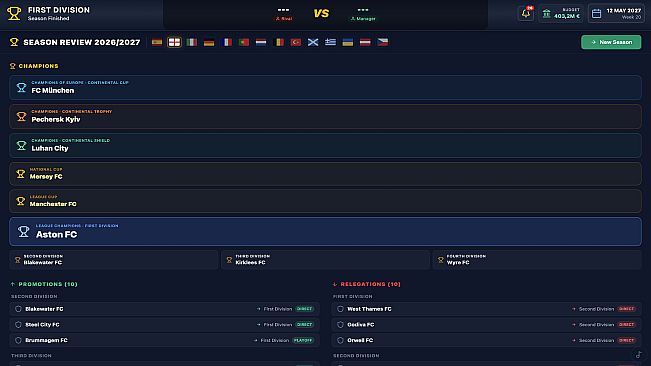Image resolution: width=651 pixels, height=366 pixels.
Task: Select the West Thames FC relegation row
Action: [x=487, y=309]
